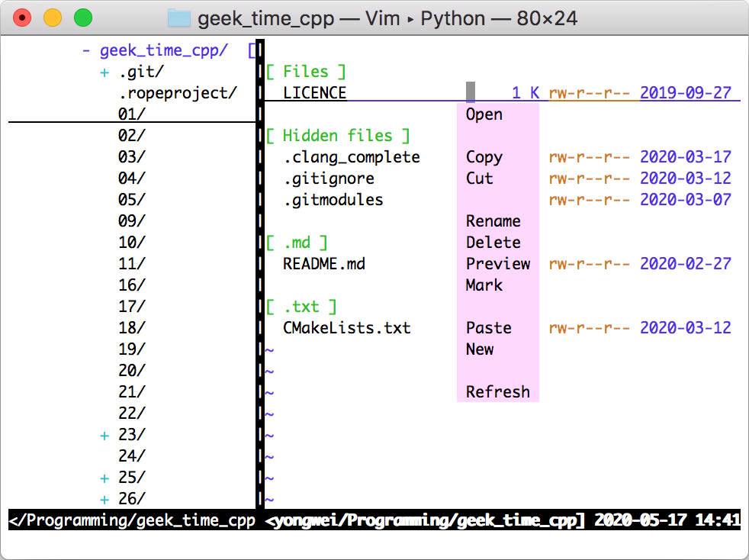Viewport: 749px width, 560px height.
Task: Choose Open from the context menu
Action: 484,114
